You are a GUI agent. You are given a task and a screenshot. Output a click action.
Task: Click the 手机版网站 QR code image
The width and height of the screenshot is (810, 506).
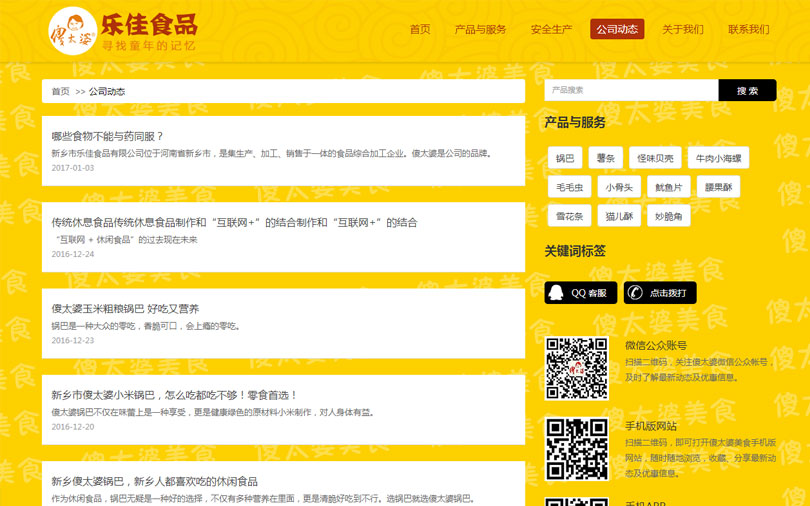tap(576, 449)
